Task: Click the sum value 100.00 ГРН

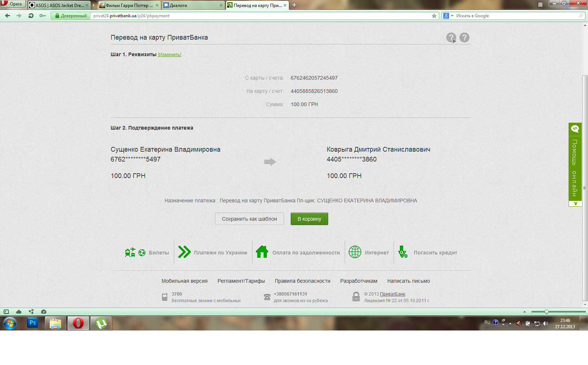Action: (304, 104)
